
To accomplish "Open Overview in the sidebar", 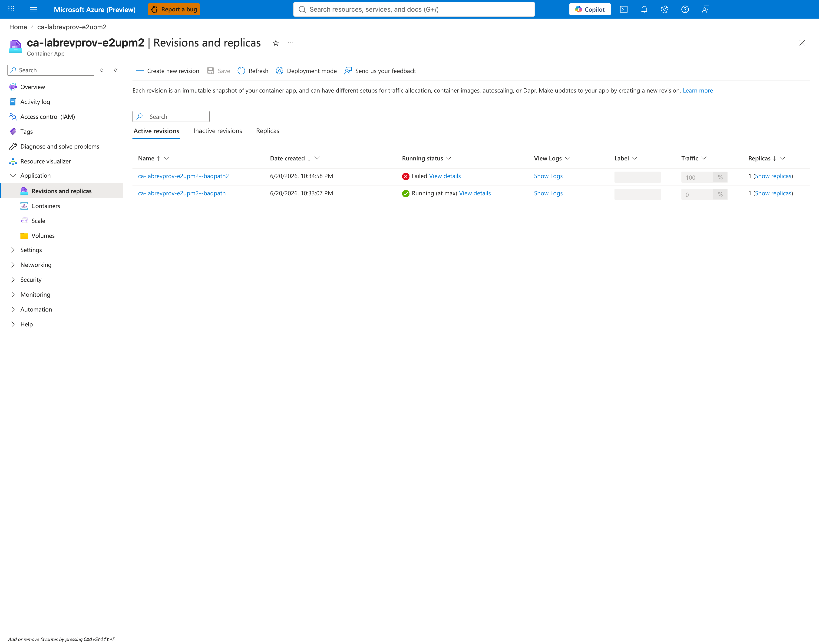I will [x=32, y=87].
